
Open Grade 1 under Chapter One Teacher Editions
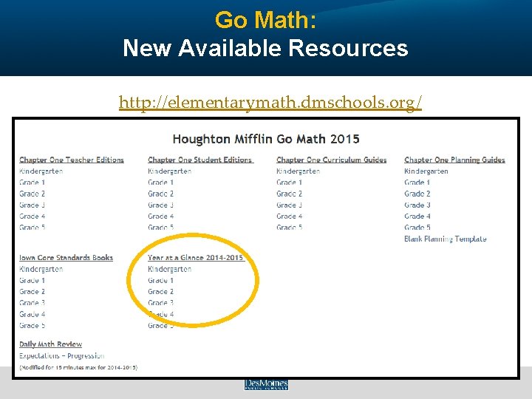[33, 183]
